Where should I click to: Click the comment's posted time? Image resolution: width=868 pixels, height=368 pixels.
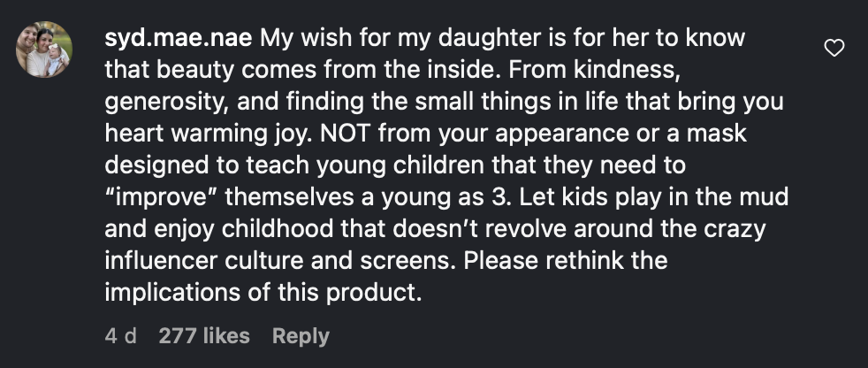(x=120, y=336)
